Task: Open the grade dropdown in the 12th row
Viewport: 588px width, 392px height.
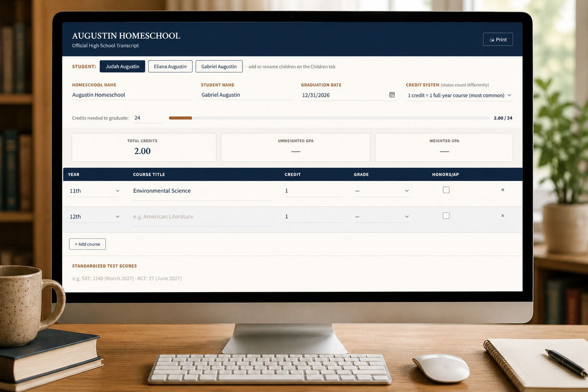Action: (x=382, y=217)
